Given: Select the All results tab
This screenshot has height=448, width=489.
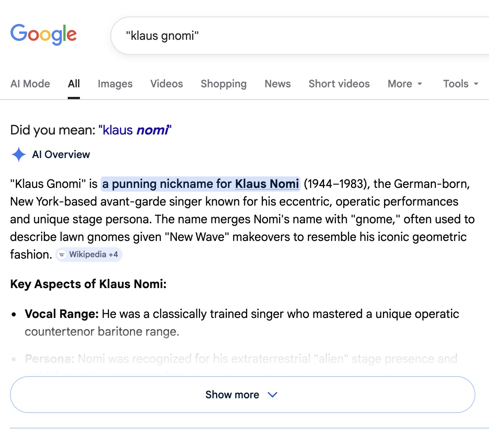Looking at the screenshot, I should [x=74, y=84].
